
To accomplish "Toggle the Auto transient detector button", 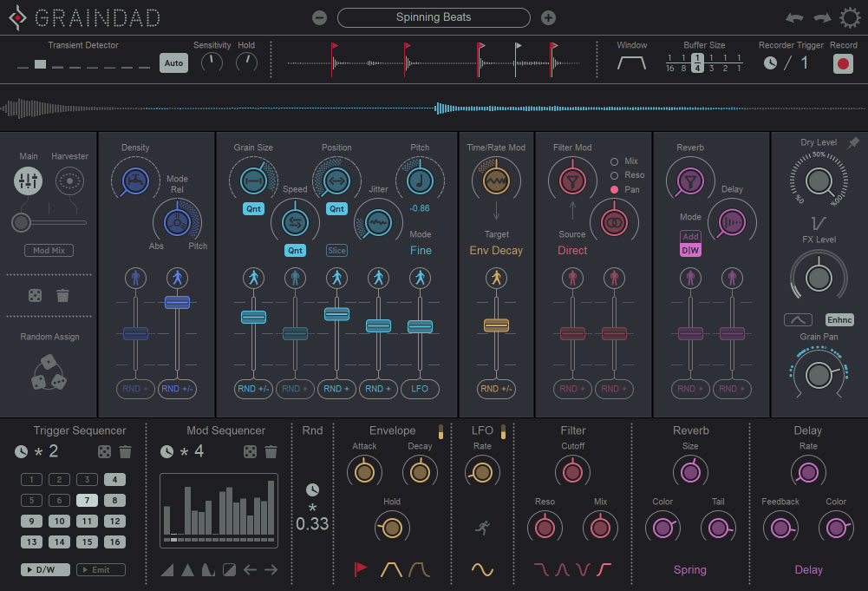I will (173, 63).
